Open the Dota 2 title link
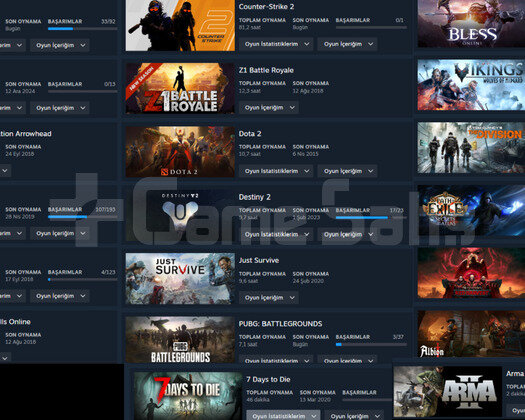Viewport: 525px width, 420px height. (250, 134)
